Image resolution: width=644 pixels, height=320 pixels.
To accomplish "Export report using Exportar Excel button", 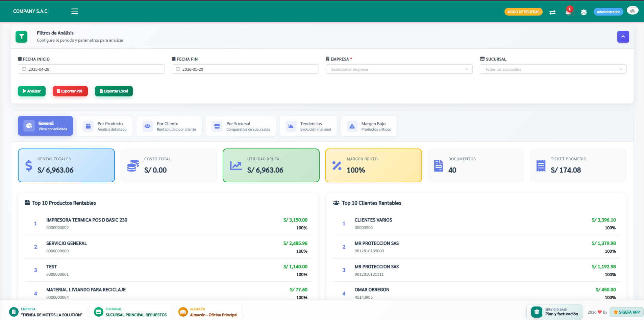I will click(114, 91).
